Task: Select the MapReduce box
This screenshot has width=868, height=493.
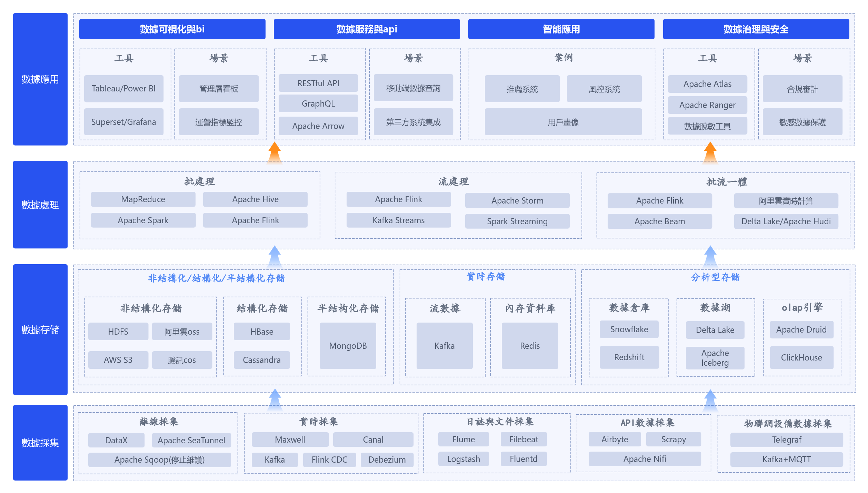Action: pos(143,199)
